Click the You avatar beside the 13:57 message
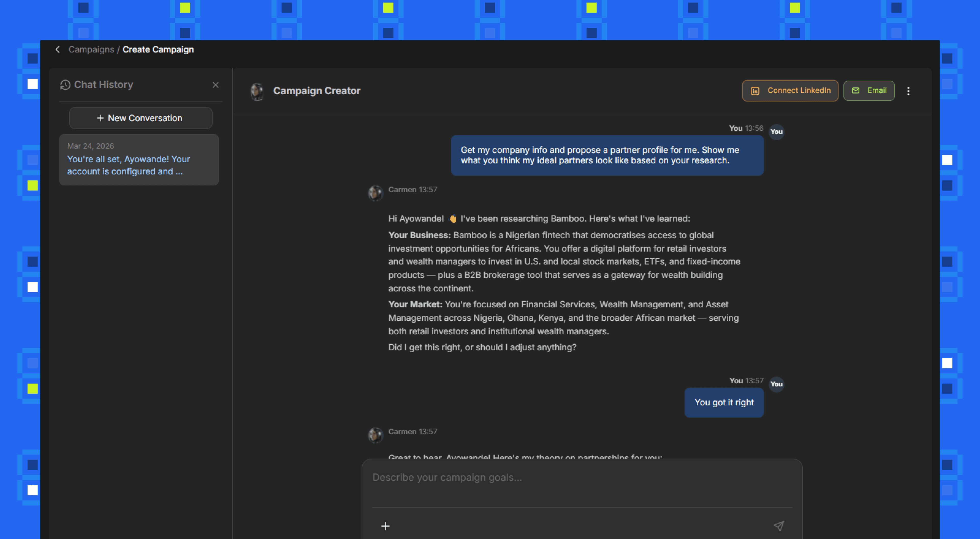This screenshot has width=980, height=539. pyautogui.click(x=776, y=384)
